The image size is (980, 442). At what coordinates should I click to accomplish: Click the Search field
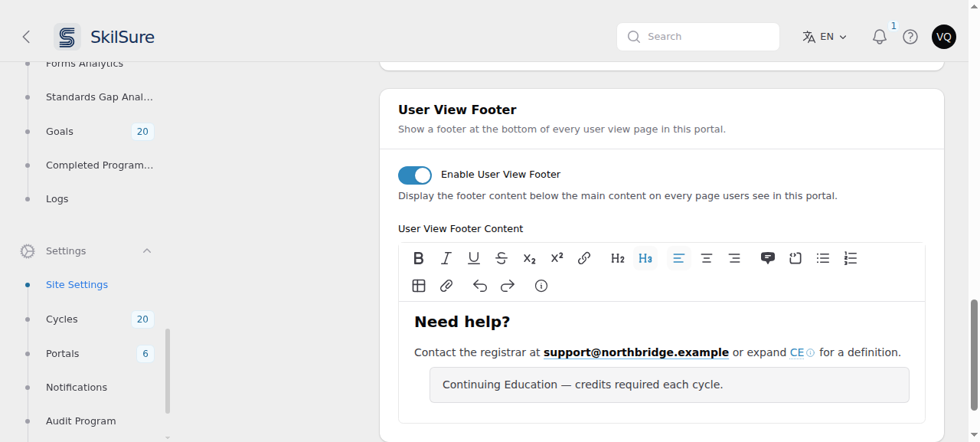point(698,37)
